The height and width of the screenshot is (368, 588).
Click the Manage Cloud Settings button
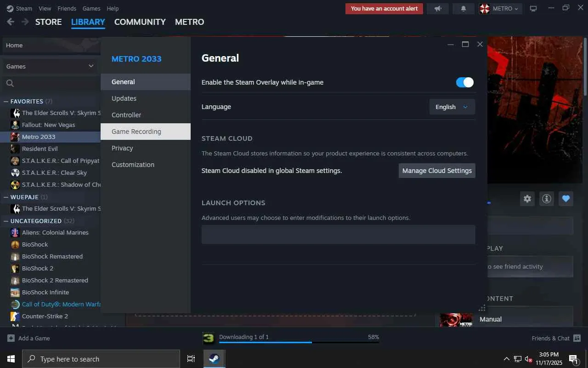[x=437, y=171]
